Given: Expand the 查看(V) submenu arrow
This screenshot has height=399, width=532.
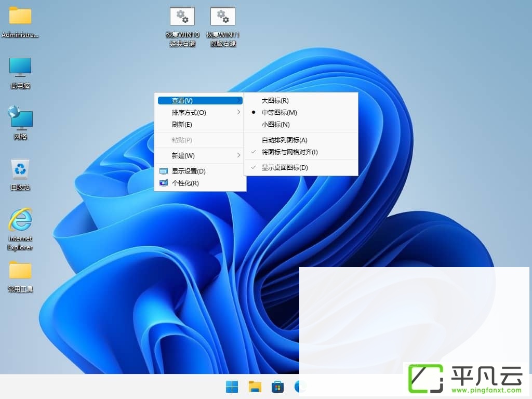Looking at the screenshot, I should (x=239, y=100).
